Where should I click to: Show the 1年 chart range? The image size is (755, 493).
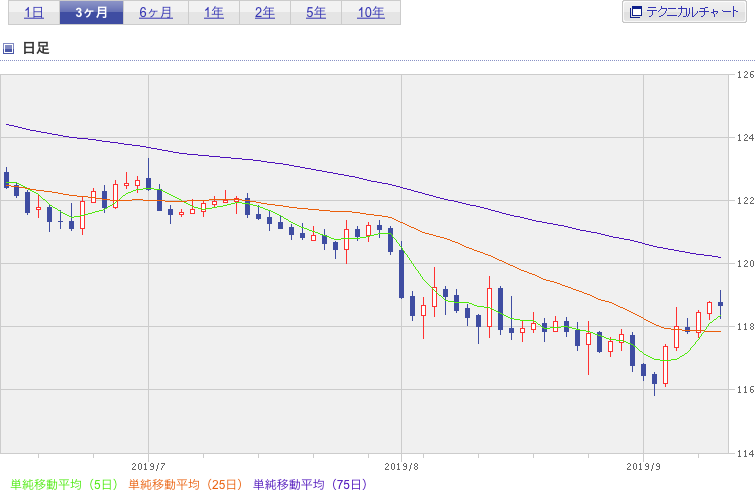pos(214,13)
